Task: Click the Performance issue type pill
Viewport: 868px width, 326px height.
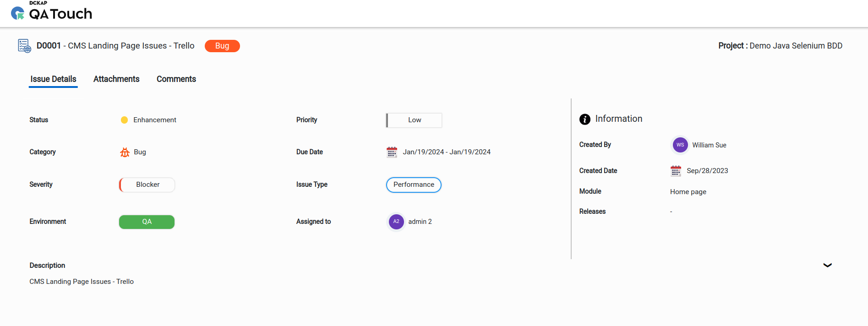Action: pyautogui.click(x=414, y=185)
